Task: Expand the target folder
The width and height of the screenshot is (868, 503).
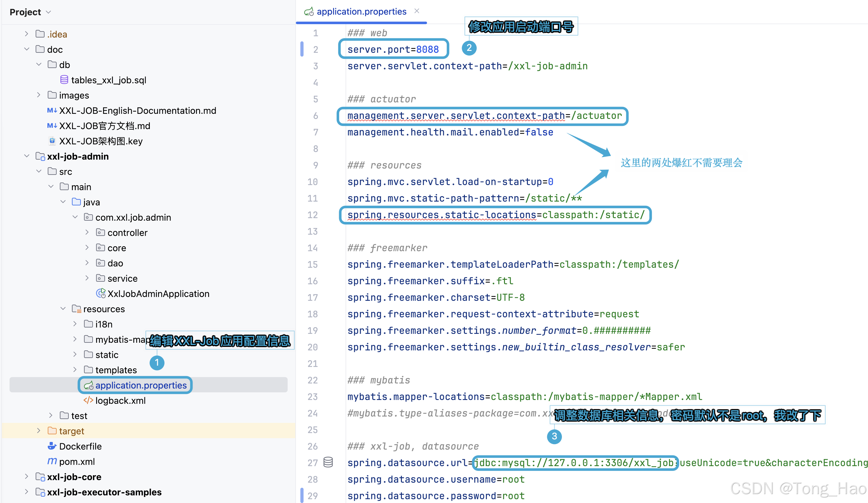Action: pos(38,431)
